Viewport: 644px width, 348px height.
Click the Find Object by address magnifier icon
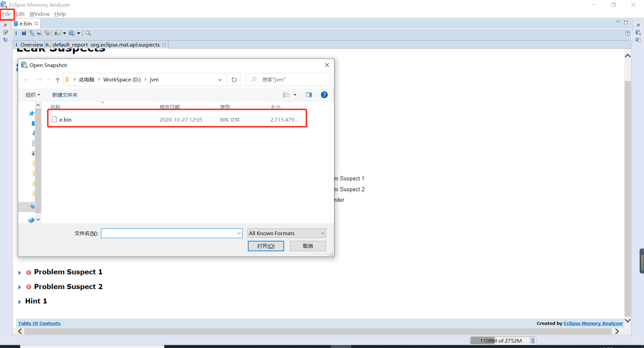pyautogui.click(x=88, y=33)
